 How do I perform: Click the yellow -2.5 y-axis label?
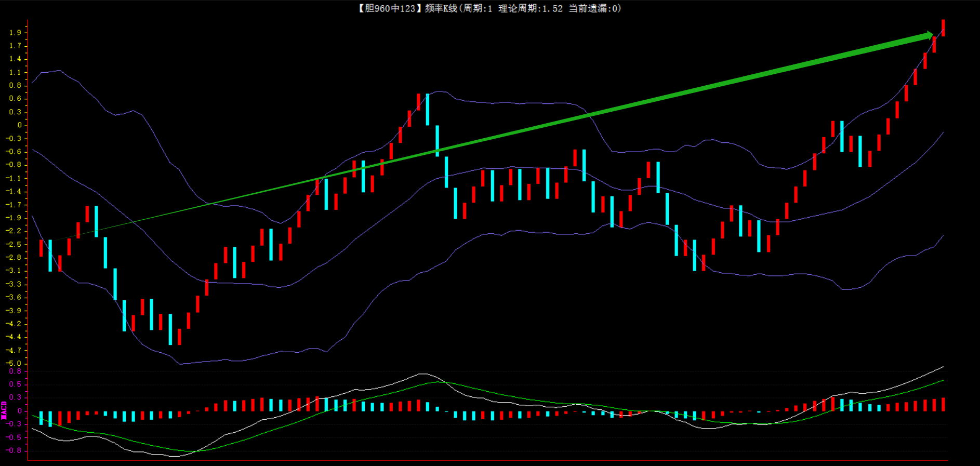14,244
